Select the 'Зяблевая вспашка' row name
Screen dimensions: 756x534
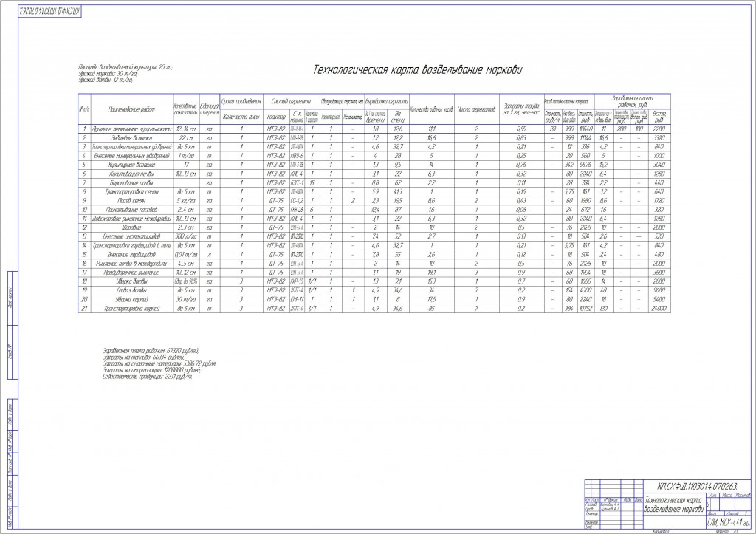131,138
